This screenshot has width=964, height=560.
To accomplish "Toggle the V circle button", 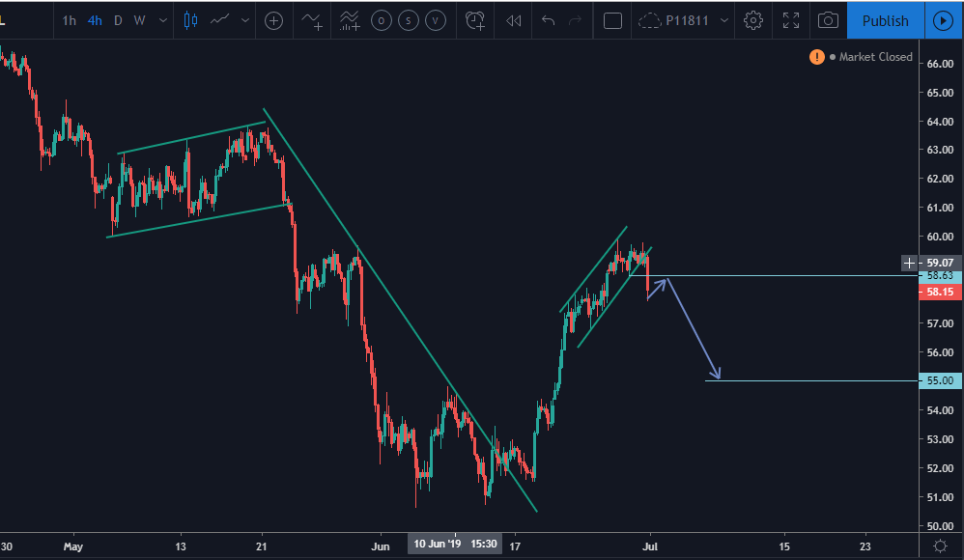I will [436, 21].
